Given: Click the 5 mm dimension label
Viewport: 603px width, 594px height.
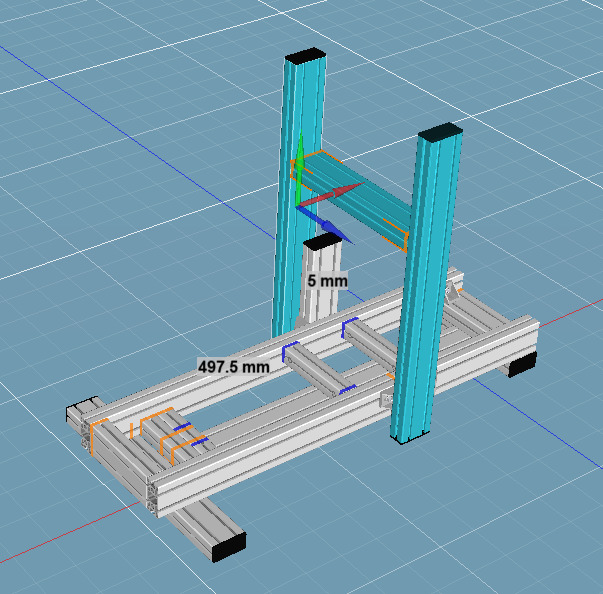Looking at the screenshot, I should click(327, 281).
